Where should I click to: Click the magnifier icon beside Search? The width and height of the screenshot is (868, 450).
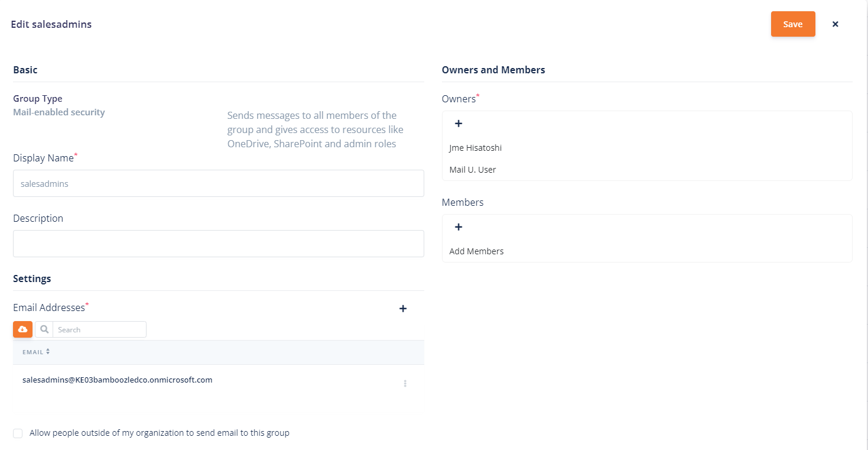44,329
